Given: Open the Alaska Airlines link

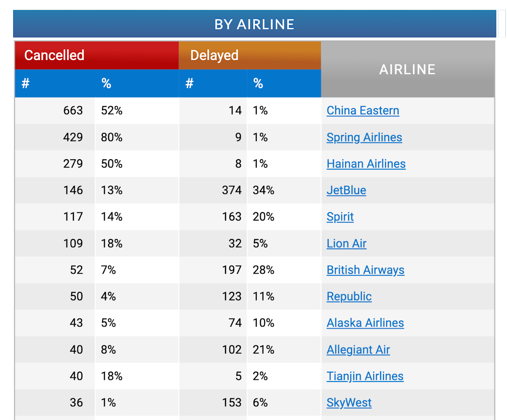Looking at the screenshot, I should coord(365,323).
